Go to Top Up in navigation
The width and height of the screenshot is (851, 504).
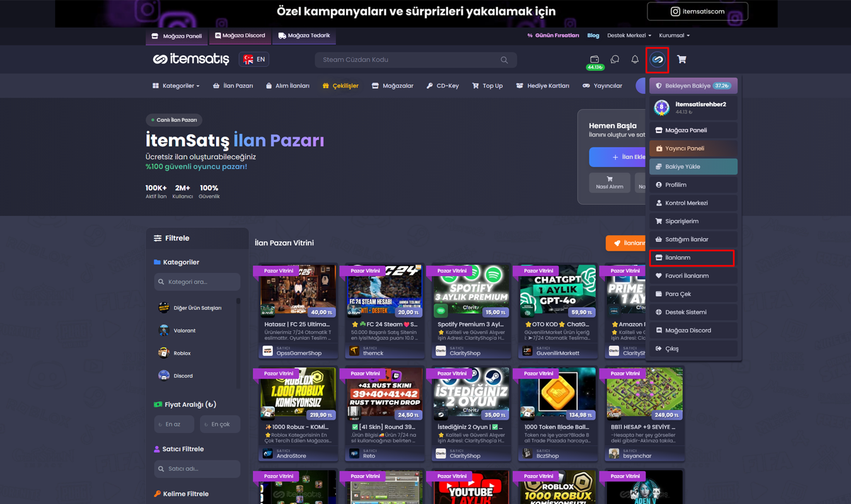pos(487,86)
